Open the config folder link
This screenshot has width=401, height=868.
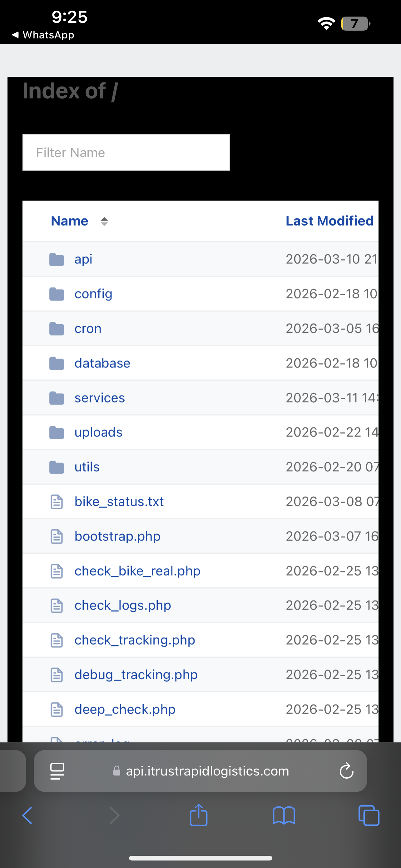pos(93,294)
